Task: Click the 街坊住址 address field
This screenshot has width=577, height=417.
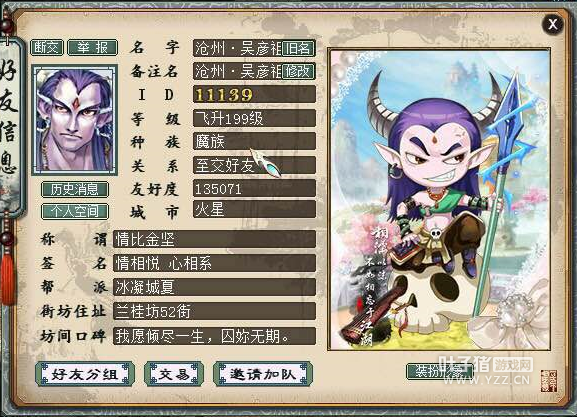Action: (215, 311)
